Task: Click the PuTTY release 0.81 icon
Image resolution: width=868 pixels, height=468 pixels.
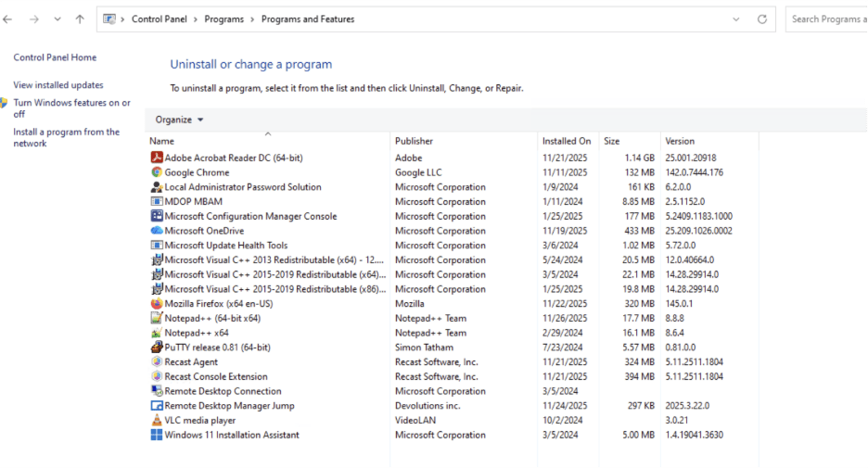Action: tap(157, 348)
